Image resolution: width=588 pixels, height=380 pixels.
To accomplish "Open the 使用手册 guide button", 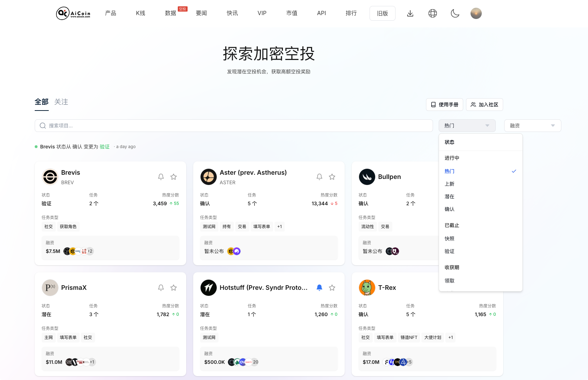I will (444, 105).
